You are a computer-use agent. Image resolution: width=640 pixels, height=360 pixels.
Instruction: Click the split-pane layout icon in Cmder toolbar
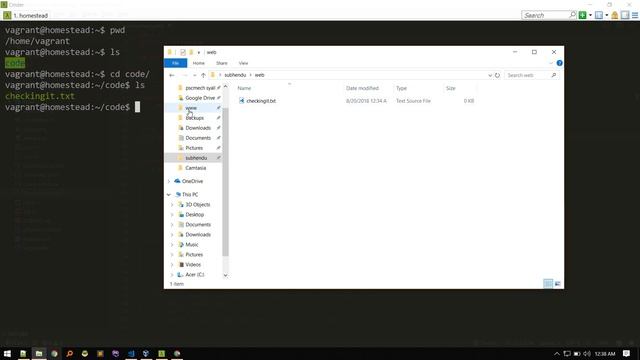[599, 15]
